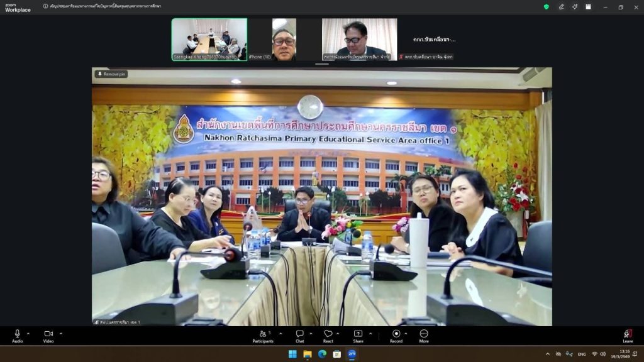Screen dimensions: 644x362
Task: Open the AI Companion sparkle icon
Action: 575,7
